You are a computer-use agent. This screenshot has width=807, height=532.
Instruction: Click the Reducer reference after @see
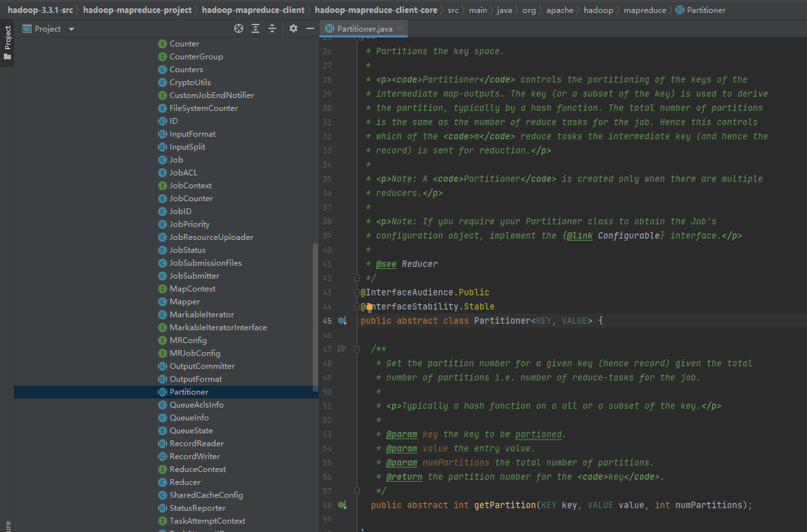tap(420, 264)
